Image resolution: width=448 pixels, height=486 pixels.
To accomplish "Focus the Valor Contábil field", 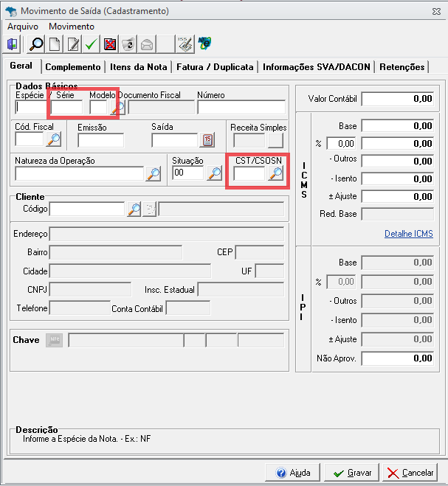I will pyautogui.click(x=398, y=99).
